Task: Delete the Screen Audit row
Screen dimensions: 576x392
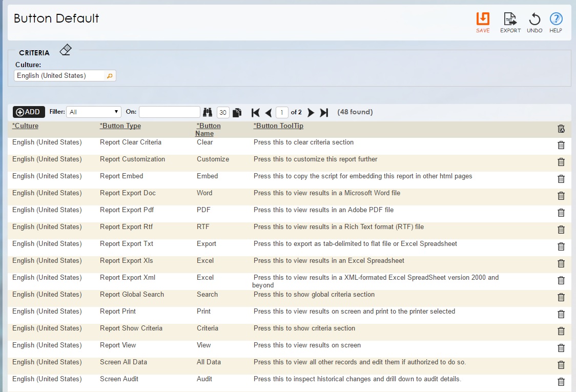Action: [561, 382]
